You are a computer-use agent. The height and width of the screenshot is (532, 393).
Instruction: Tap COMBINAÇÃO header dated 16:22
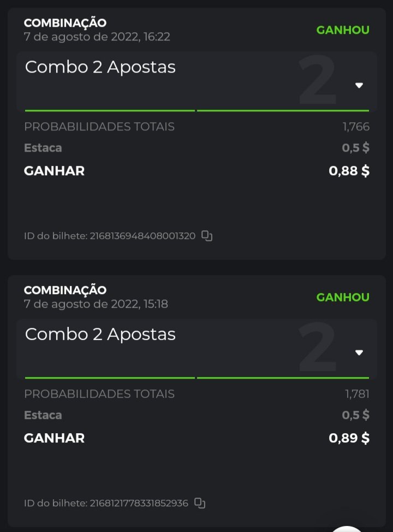coord(65,23)
